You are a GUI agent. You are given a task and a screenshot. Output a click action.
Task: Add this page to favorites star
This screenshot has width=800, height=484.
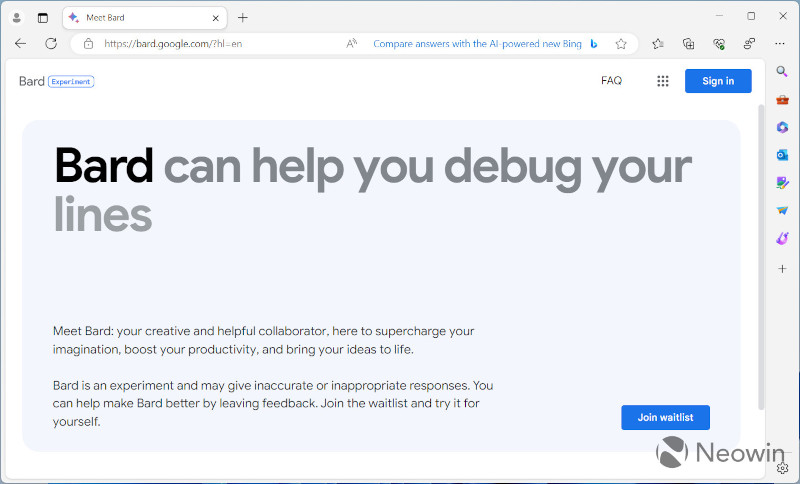click(621, 44)
